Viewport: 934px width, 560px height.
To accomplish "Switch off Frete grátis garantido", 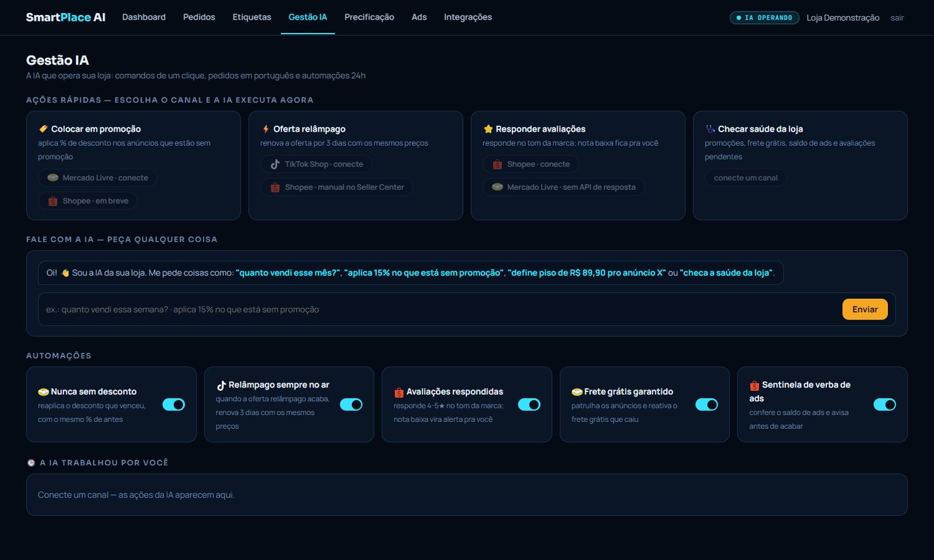I will [x=707, y=404].
